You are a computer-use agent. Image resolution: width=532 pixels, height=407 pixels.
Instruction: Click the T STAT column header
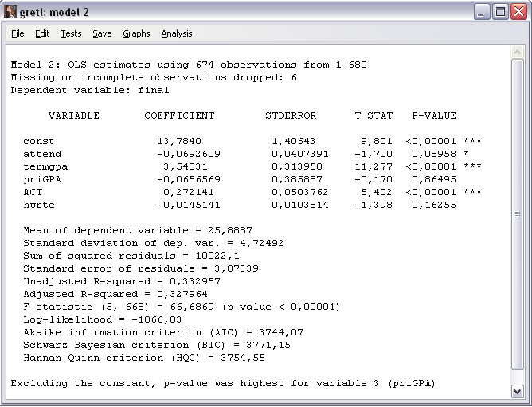(x=374, y=115)
